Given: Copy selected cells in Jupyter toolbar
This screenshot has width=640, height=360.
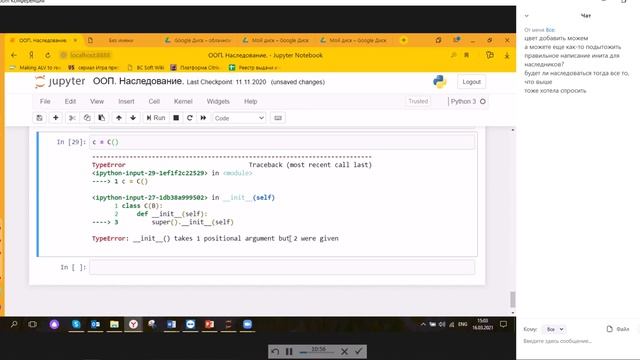Looking at the screenshot, I should click(87, 118).
